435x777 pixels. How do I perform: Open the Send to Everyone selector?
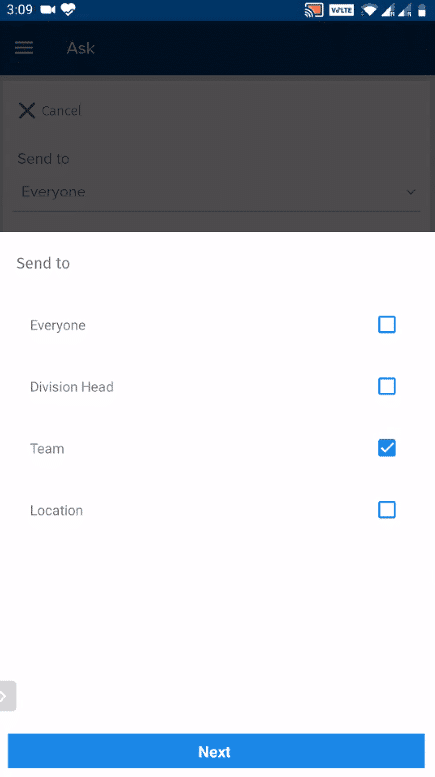tap(217, 192)
